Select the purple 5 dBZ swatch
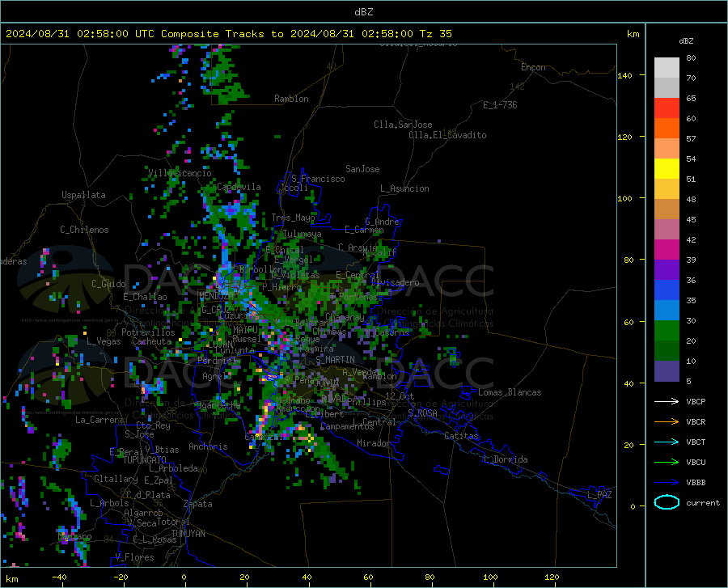Viewport: 728px width, 588px height. [x=667, y=371]
